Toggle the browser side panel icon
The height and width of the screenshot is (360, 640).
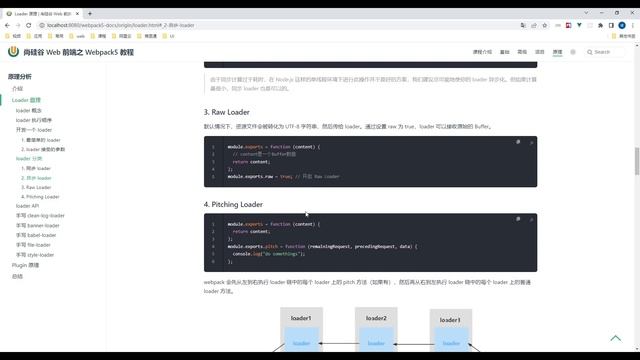611,25
